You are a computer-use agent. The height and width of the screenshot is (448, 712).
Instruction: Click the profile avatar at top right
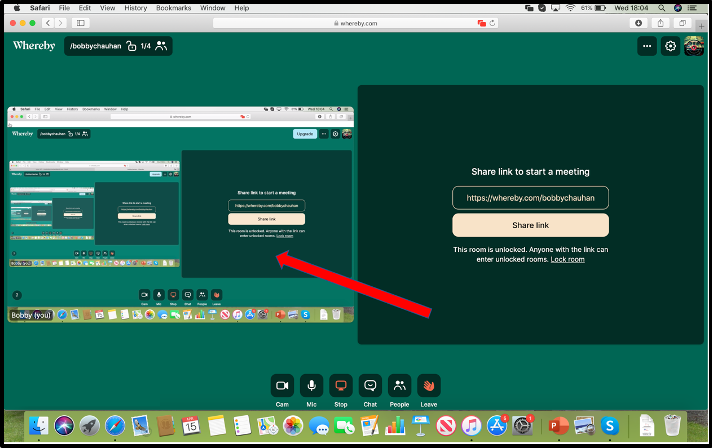[x=694, y=46]
